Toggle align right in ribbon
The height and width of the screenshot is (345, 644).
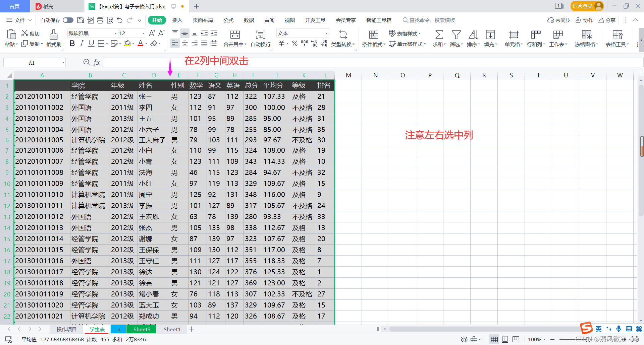click(x=195, y=44)
